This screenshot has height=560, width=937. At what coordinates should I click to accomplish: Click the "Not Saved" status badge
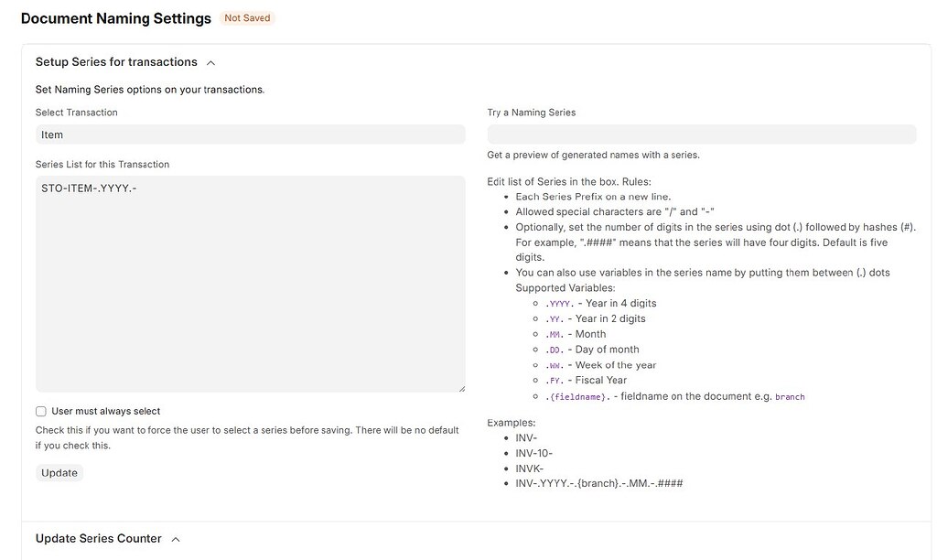coord(247,17)
